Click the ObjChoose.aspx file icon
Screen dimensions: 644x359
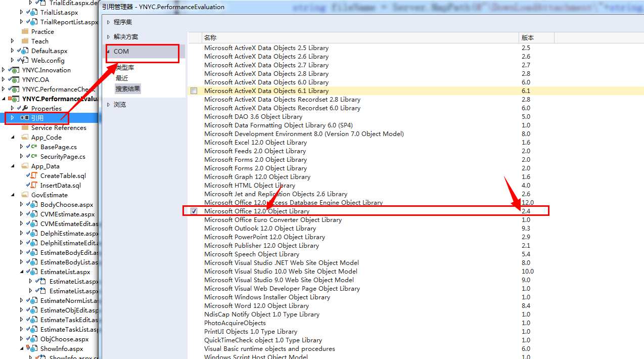34,339
